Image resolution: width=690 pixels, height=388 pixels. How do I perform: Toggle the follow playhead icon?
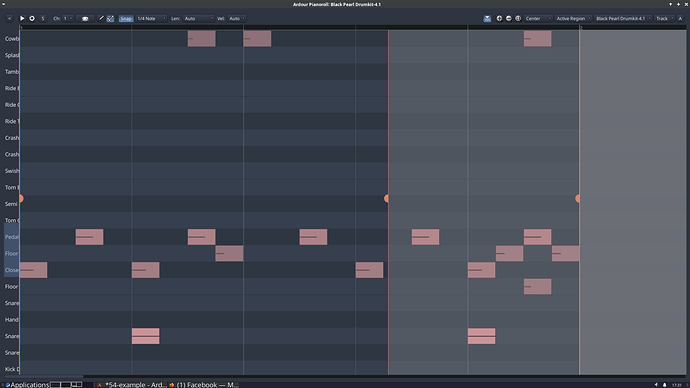pyautogui.click(x=487, y=18)
